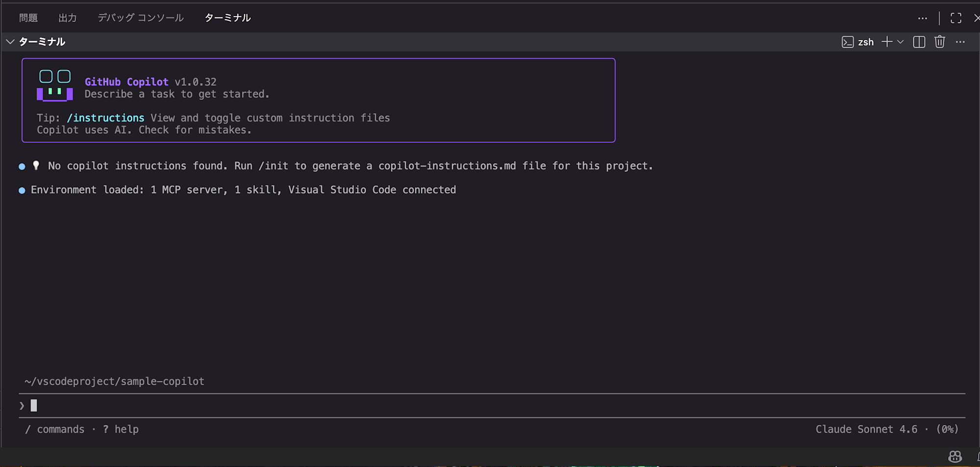Switch to the 問題 tab
The image size is (980, 467).
point(28,18)
